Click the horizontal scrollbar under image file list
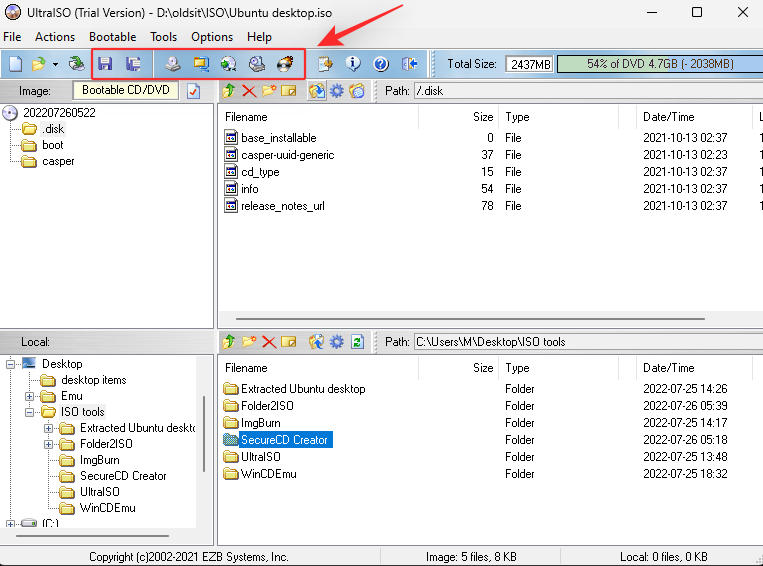Viewport: 763px width, 566px height. click(x=470, y=319)
